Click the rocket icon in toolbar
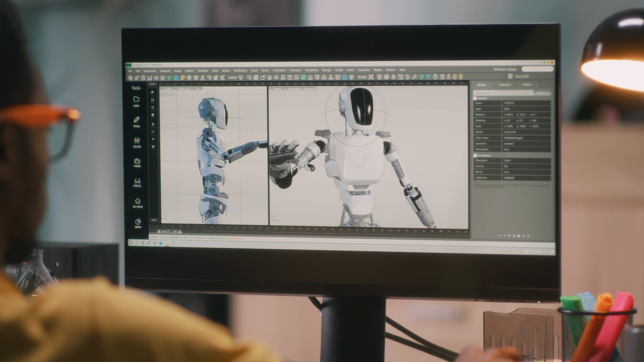This screenshot has height=362, width=644. pyautogui.click(x=137, y=78)
